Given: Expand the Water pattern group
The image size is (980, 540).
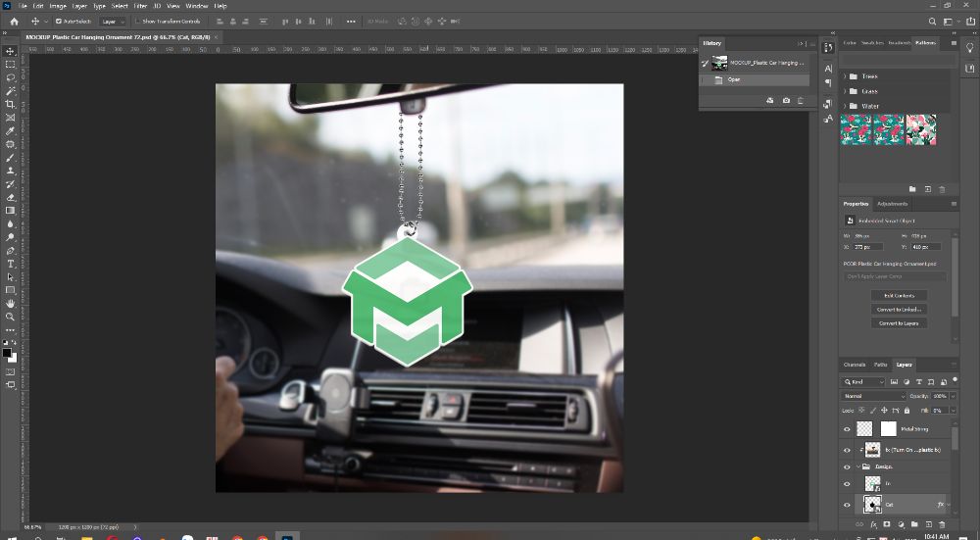Looking at the screenshot, I should [845, 106].
